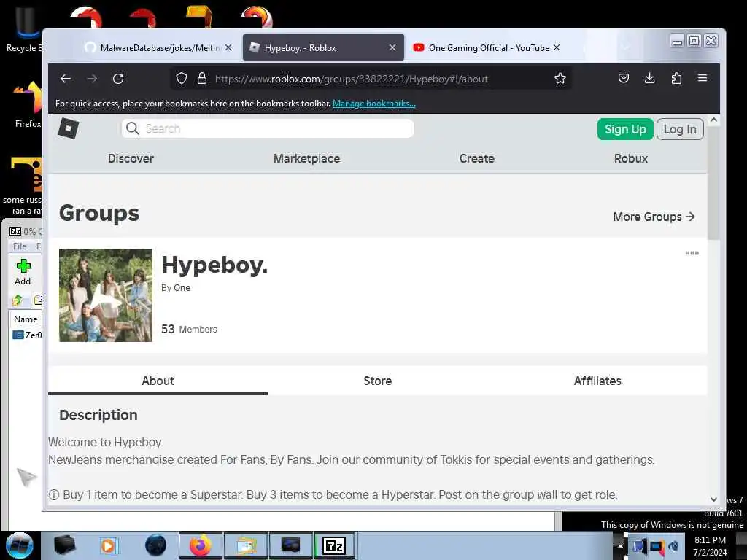Go back to the previous page

click(66, 79)
